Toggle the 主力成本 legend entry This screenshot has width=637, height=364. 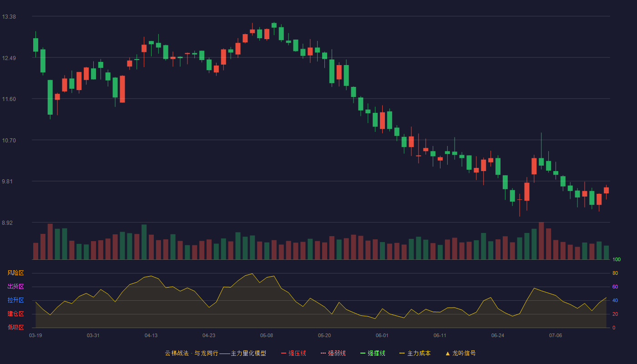(415, 353)
